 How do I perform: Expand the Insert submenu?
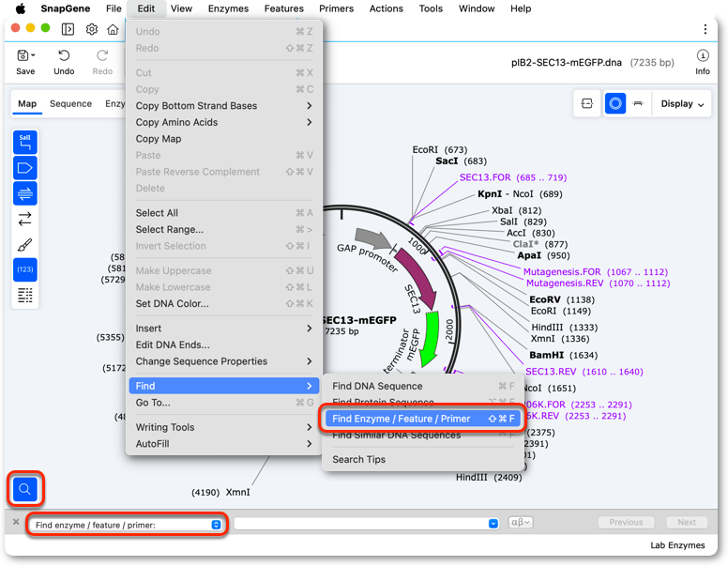click(x=224, y=329)
